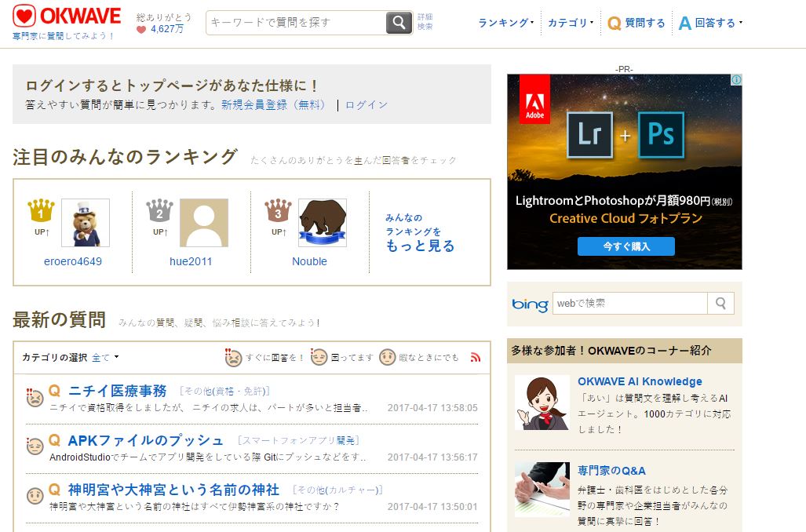Open hue2011 user profile link
This screenshot has height=532, width=806.
pyautogui.click(x=191, y=261)
